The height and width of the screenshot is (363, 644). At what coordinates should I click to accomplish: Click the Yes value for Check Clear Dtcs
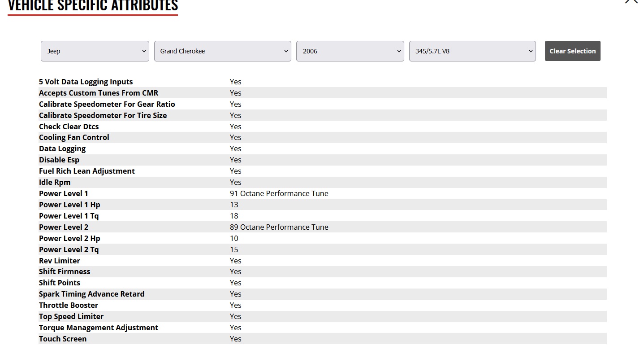(x=236, y=127)
